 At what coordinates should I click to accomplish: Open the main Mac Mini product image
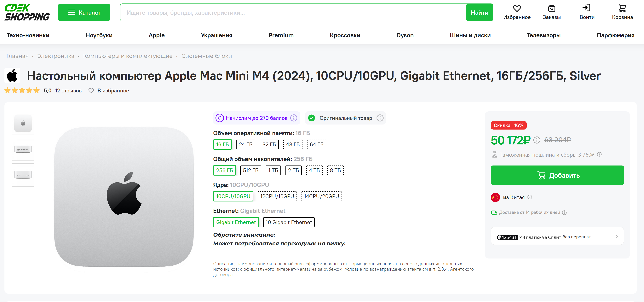(124, 197)
